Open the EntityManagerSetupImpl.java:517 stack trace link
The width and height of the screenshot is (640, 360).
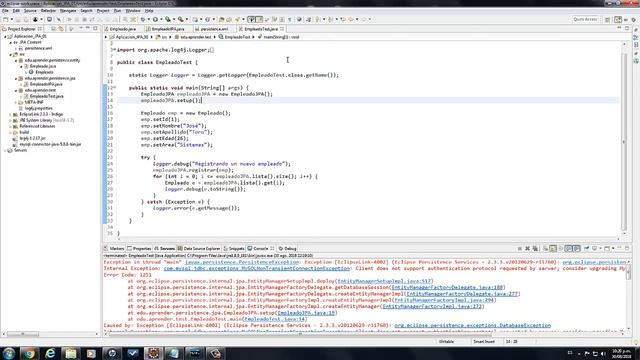pos(384,281)
